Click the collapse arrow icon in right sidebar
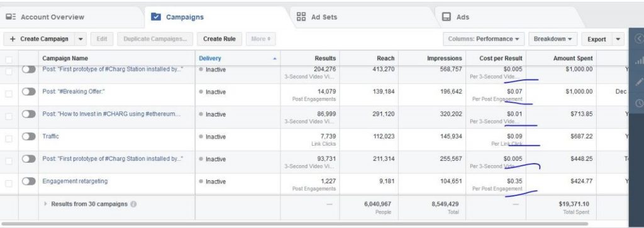The image size is (644, 228). (x=639, y=39)
